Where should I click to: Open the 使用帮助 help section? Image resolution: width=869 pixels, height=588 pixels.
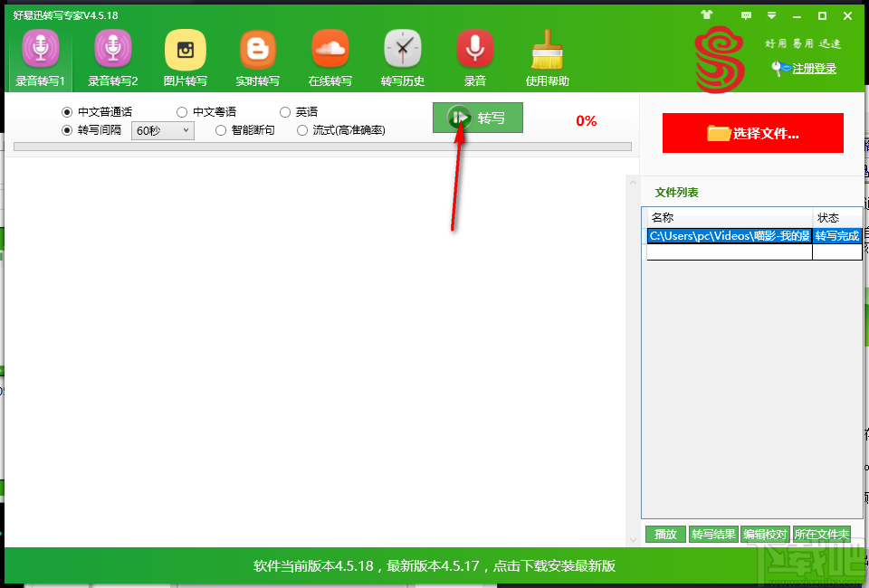coord(547,56)
